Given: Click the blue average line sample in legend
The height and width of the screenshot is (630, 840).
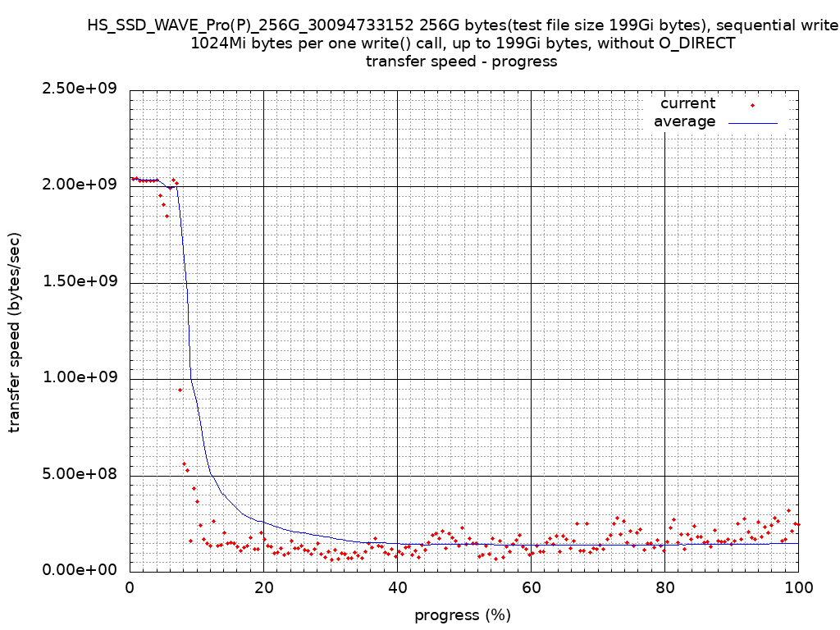Looking at the screenshot, I should pyautogui.click(x=752, y=122).
